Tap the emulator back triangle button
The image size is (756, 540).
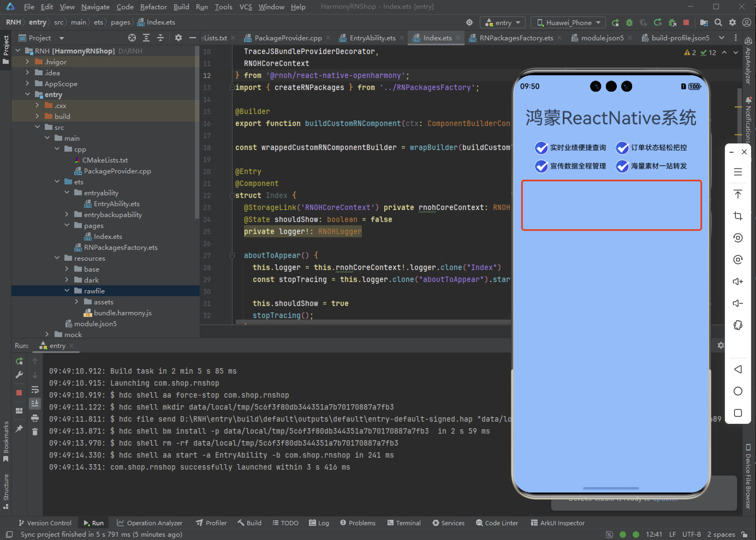(738, 369)
